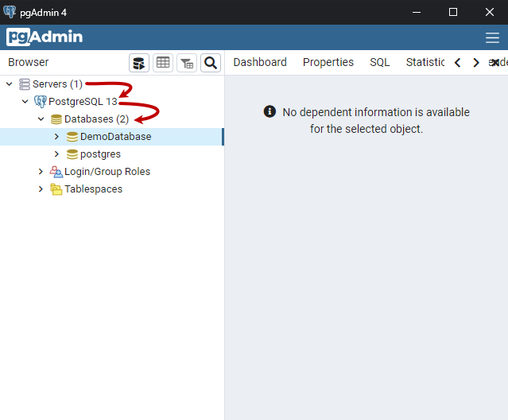Click the View Data table grid icon
The width and height of the screenshot is (508, 420).
163,63
